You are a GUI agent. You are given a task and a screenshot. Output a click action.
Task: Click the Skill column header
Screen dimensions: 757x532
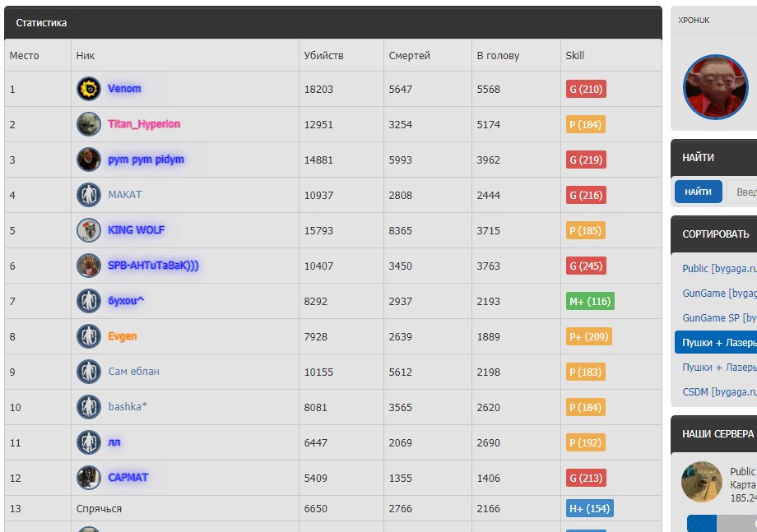575,56
